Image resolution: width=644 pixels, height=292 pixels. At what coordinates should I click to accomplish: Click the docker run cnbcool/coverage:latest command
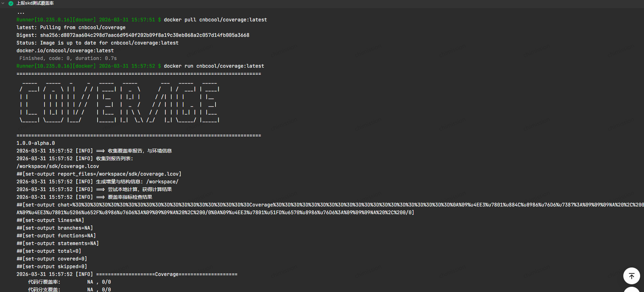pyautogui.click(x=214, y=66)
